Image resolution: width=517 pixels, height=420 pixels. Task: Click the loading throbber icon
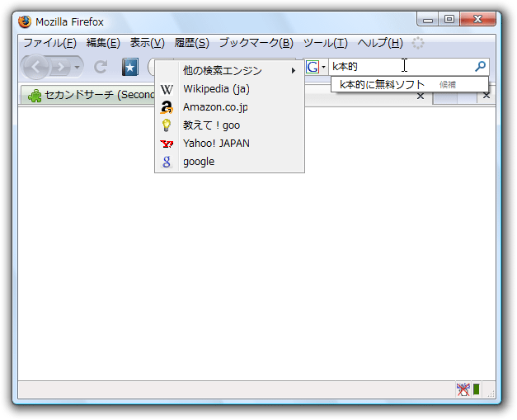418,43
